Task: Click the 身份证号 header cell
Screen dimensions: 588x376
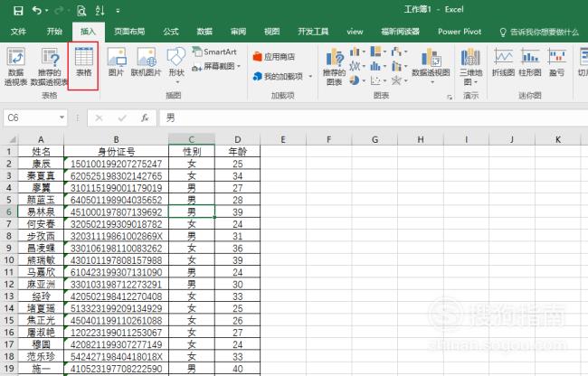Action: coord(117,151)
